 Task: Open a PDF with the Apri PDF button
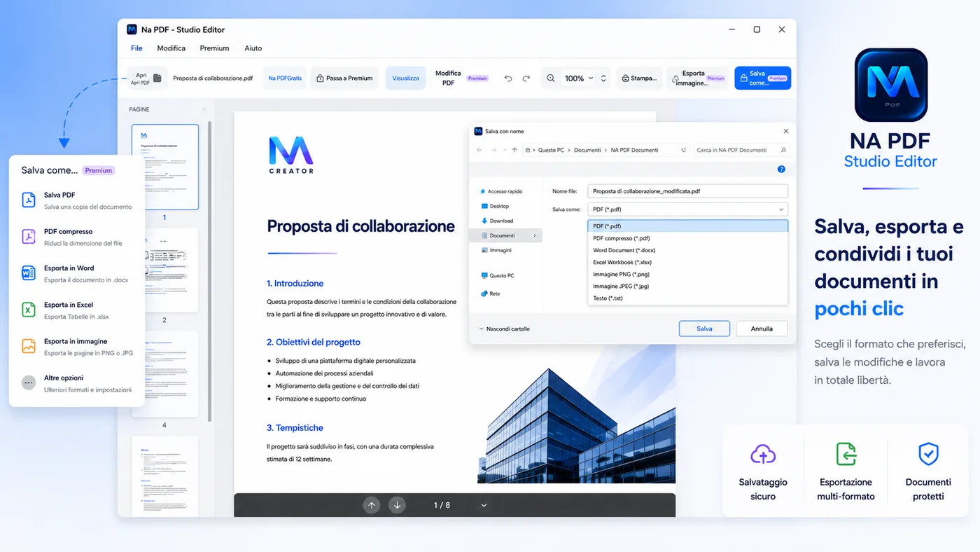coord(146,78)
